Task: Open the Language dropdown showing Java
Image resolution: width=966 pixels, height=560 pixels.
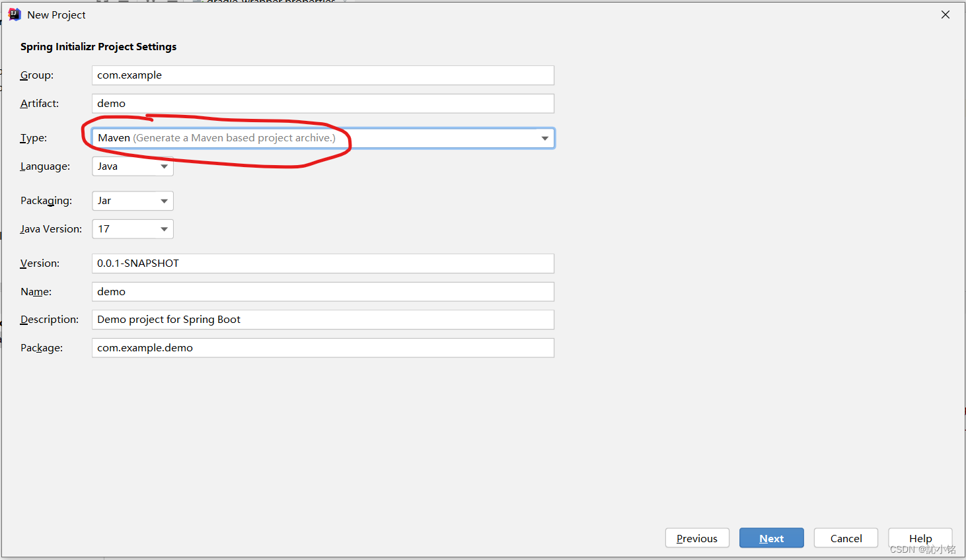Action: 132,166
